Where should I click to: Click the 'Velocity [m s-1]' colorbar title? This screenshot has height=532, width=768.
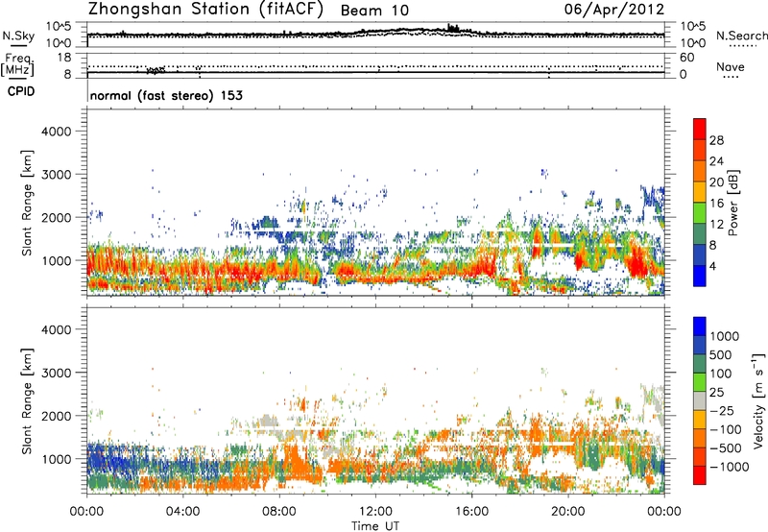tap(758, 400)
